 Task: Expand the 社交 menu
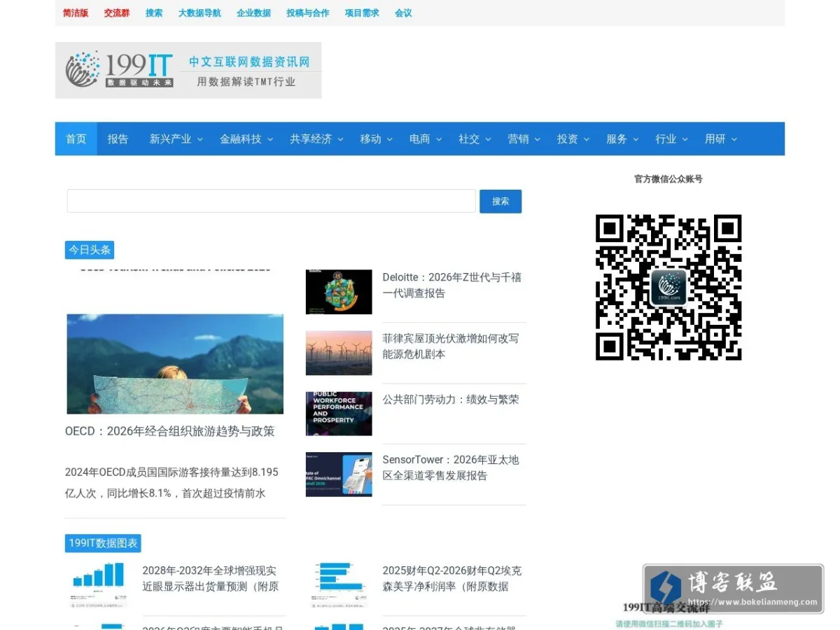click(x=475, y=139)
